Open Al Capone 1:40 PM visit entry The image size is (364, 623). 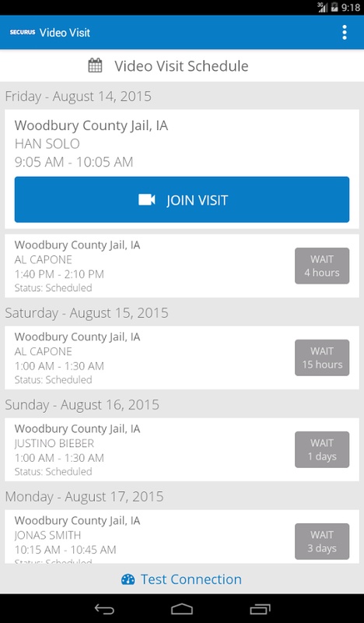pyautogui.click(x=182, y=266)
